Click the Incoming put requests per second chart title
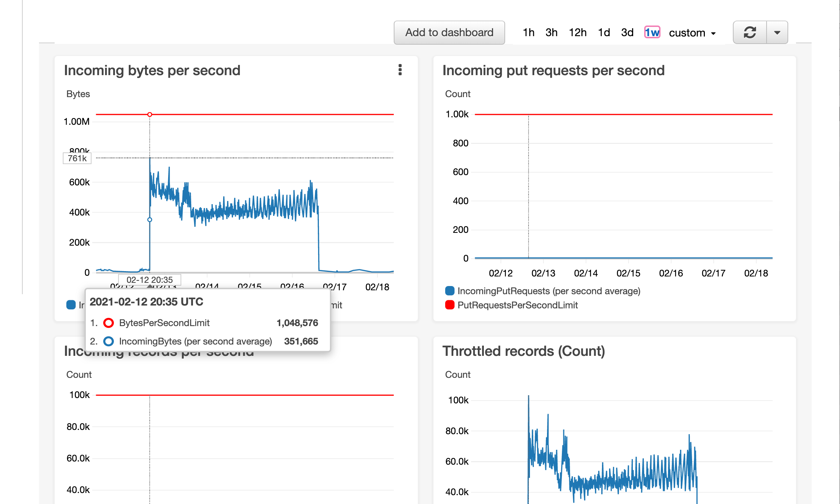The width and height of the screenshot is (840, 504). coord(554,70)
